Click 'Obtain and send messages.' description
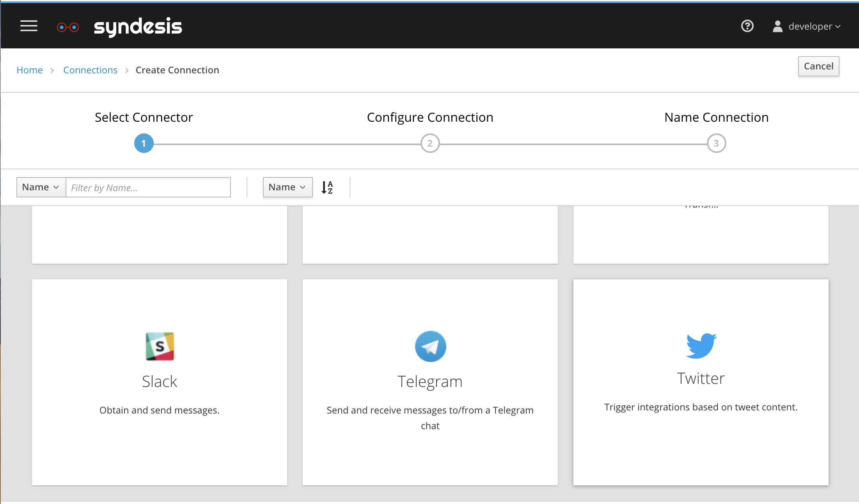The image size is (859, 504). [160, 410]
